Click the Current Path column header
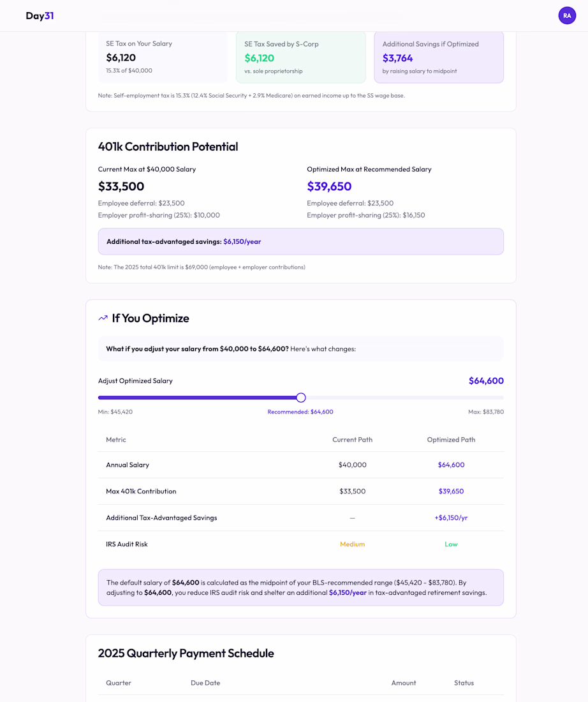The height and width of the screenshot is (702, 588). pos(352,440)
